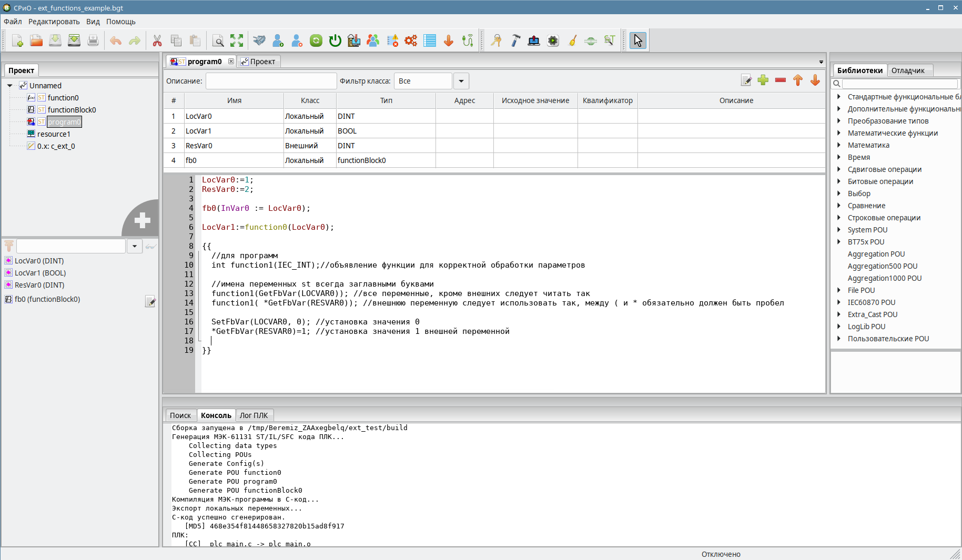
Task: Open the class filter dropdown arrow
Action: click(x=461, y=81)
